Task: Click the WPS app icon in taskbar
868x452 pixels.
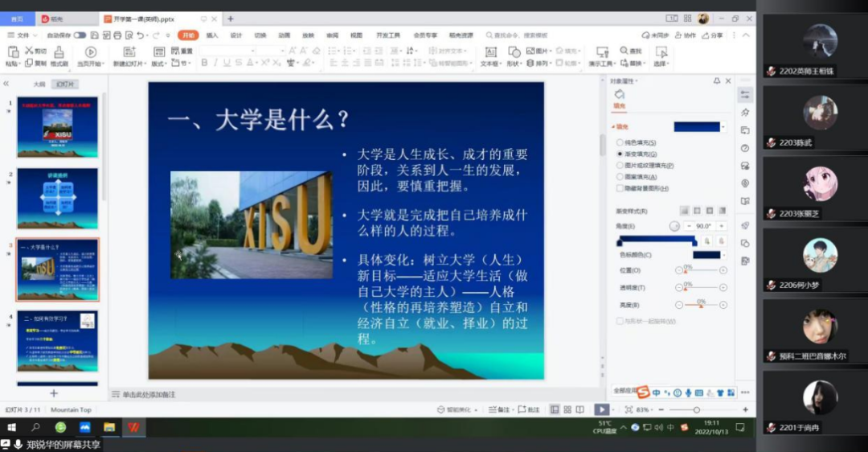Action: tap(133, 427)
